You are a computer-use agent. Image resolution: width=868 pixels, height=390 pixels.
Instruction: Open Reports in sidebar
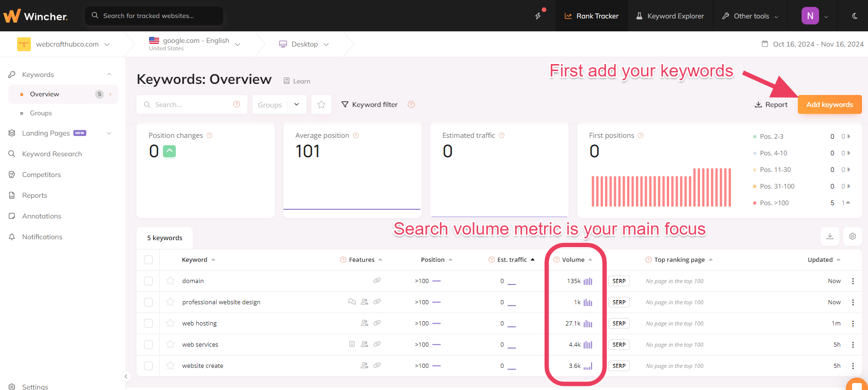point(34,195)
